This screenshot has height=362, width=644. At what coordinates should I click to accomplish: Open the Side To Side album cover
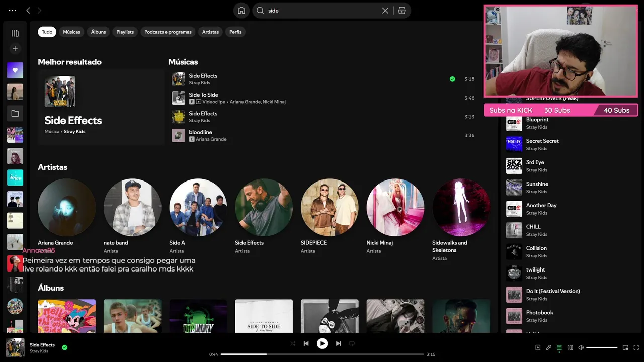[x=264, y=316]
